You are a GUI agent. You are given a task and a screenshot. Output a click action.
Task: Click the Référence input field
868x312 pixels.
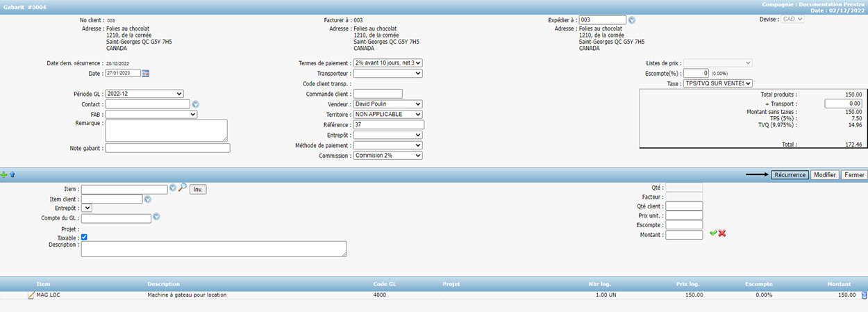point(388,124)
